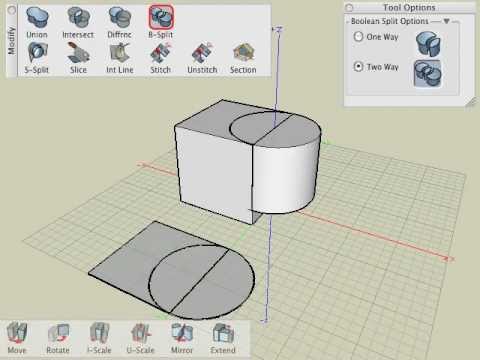Viewport: 480px width, 360px height.
Task: Click the Two Way preview thumbnail
Action: (x=428, y=74)
